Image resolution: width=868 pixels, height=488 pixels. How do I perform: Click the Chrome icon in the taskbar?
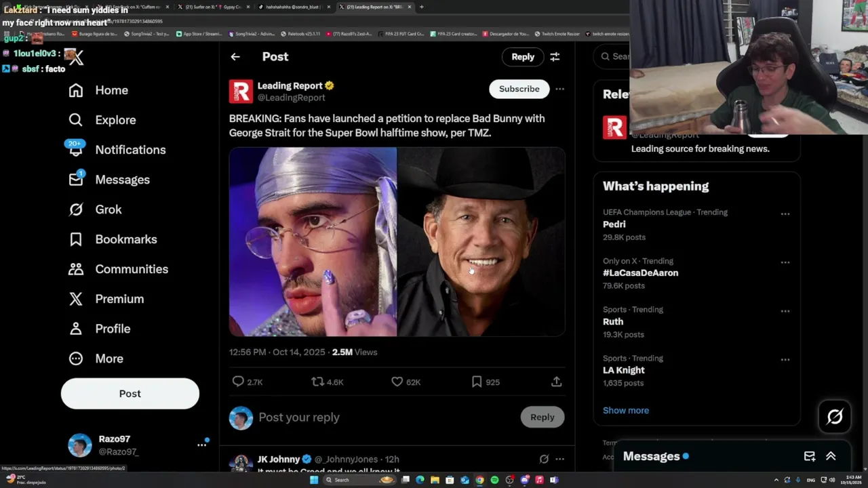(x=479, y=480)
